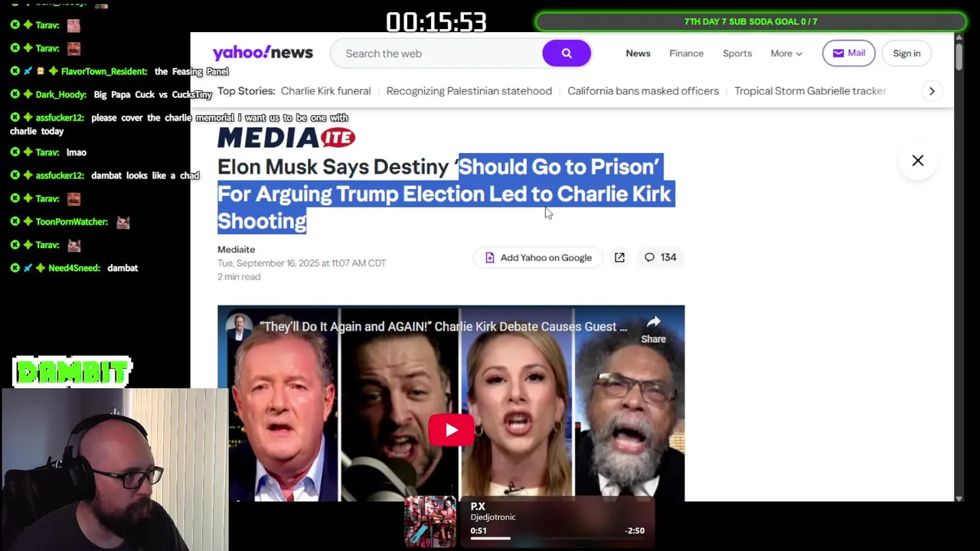Click the article date line

302,263
